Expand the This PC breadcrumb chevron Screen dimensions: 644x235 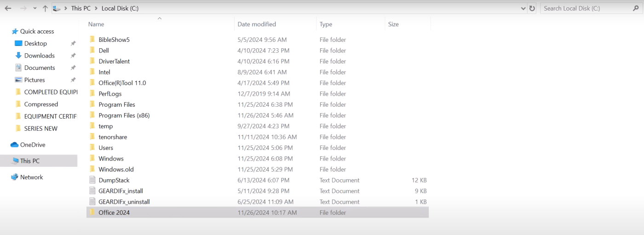[x=96, y=8]
